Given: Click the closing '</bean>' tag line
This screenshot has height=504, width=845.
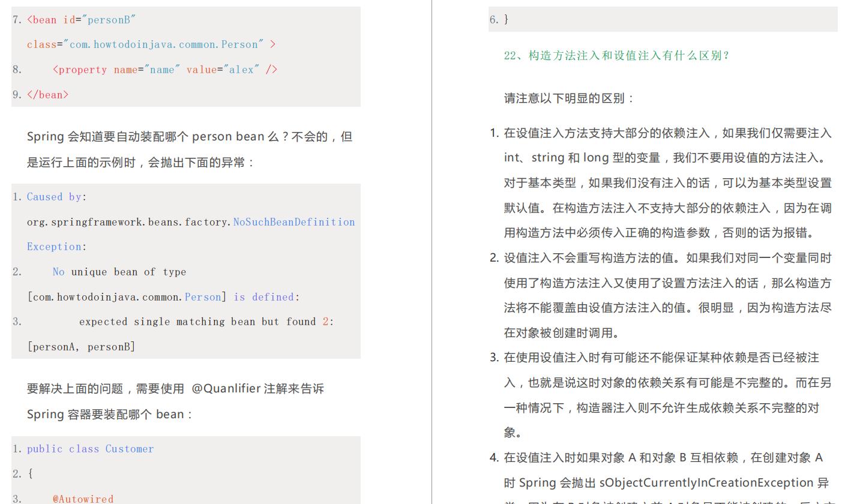Looking at the screenshot, I should pyautogui.click(x=48, y=95).
